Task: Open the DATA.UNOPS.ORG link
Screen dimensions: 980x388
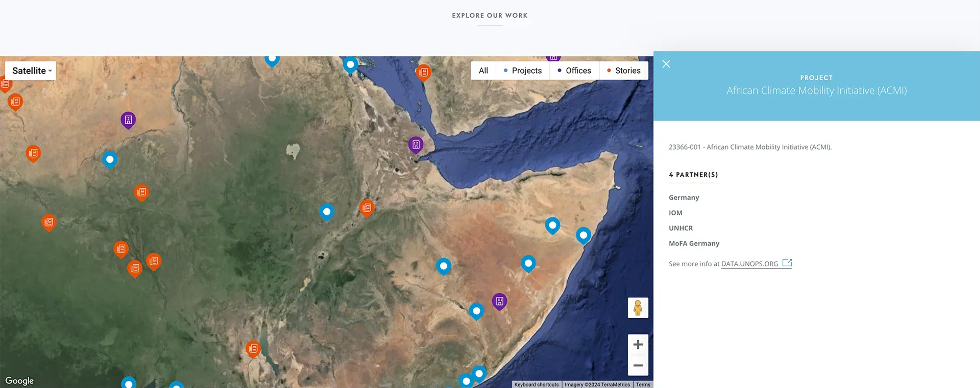Action: pos(750,264)
